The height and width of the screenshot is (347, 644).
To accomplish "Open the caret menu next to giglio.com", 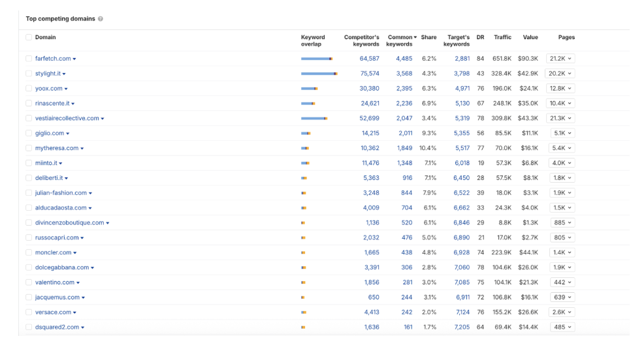I will [x=68, y=134].
